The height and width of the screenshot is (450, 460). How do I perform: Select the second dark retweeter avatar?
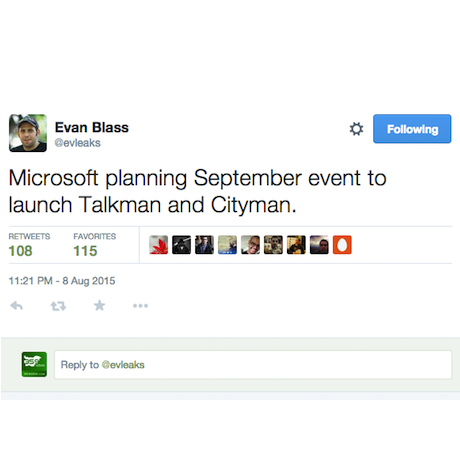[181, 245]
